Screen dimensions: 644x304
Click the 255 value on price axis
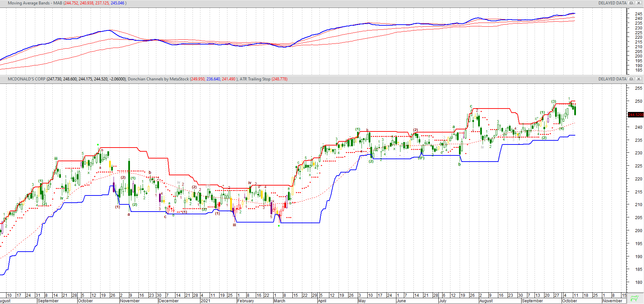[x=638, y=88]
